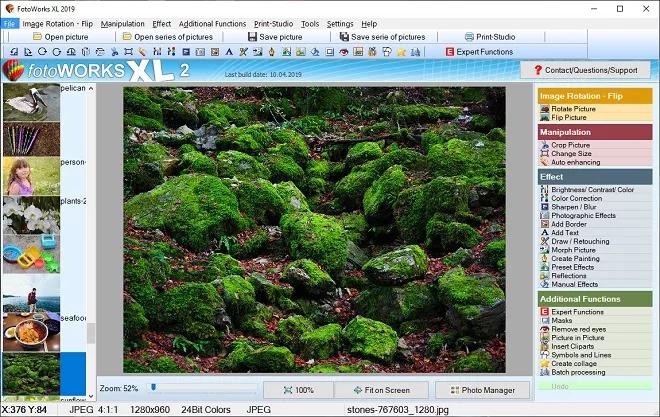660x417 pixels.
Task: Open the Manipulation menu
Action: (x=122, y=24)
